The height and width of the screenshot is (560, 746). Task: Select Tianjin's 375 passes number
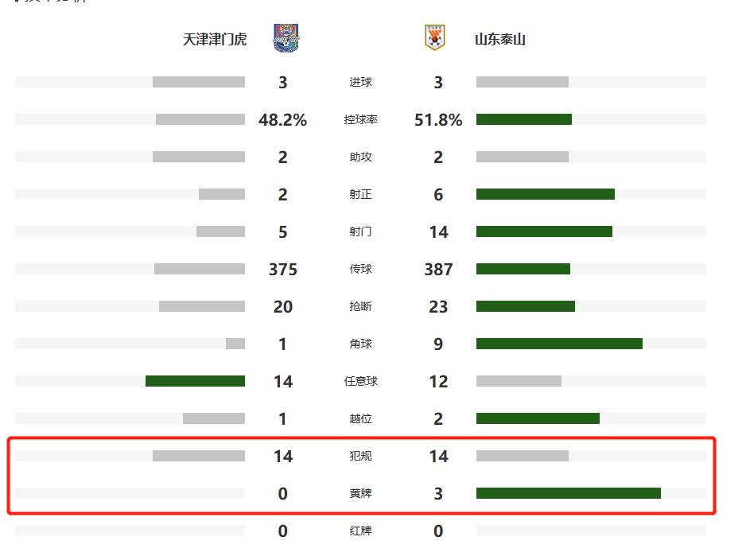282,270
